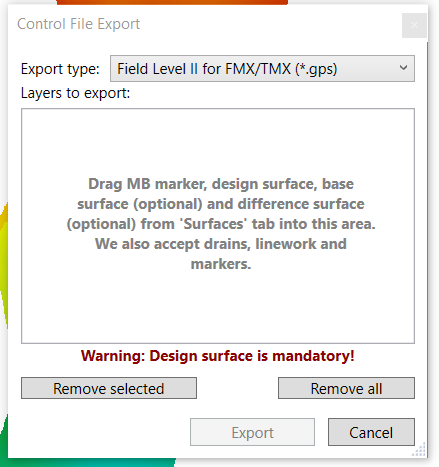Click the chevron arrow of Export type combo
Screen dimensions: 439x467
pos(403,68)
